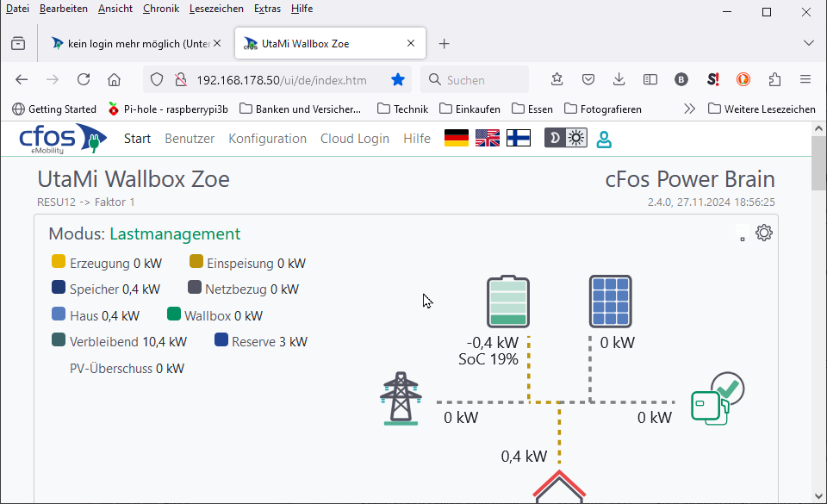827x504 pixels.
Task: Open Getting Started bookmark
Action: coord(54,109)
